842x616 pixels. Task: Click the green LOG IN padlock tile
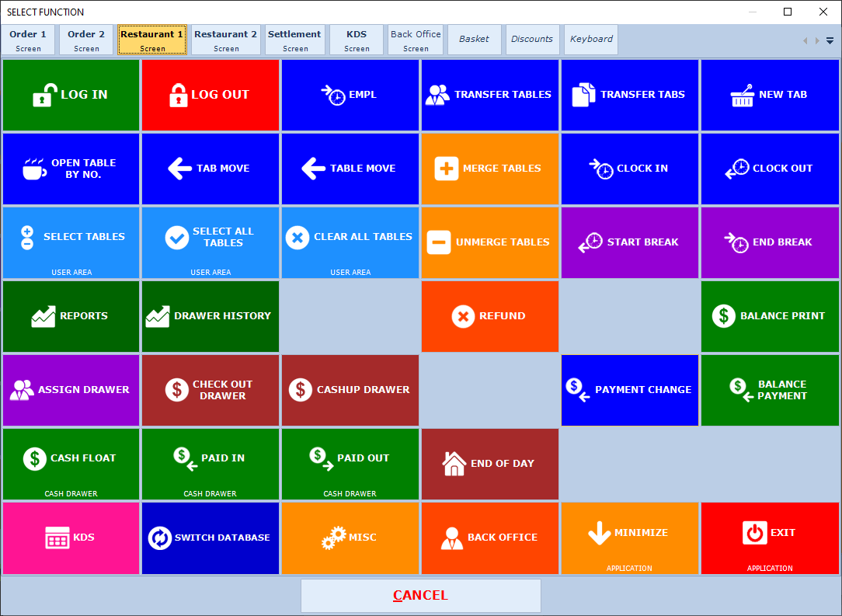(71, 95)
